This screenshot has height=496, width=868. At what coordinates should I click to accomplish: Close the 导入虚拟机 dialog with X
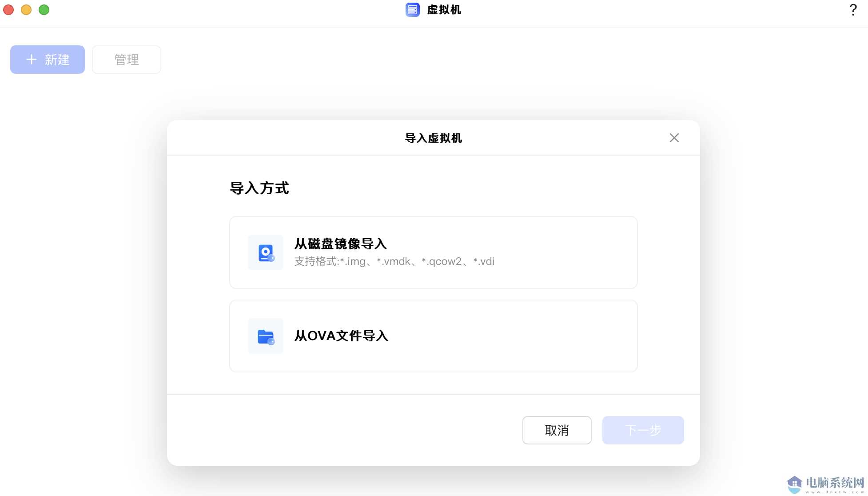pos(674,138)
